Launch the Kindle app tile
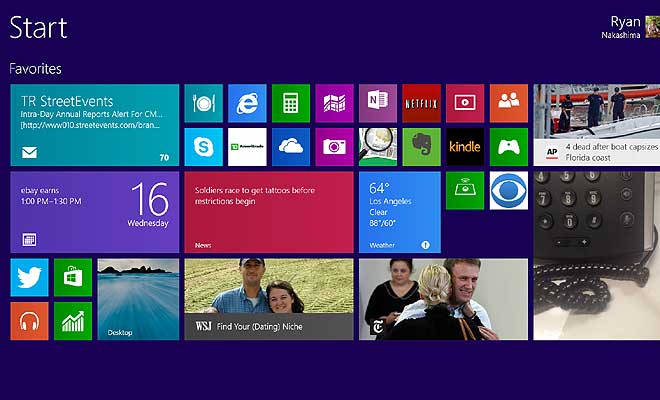 465,147
